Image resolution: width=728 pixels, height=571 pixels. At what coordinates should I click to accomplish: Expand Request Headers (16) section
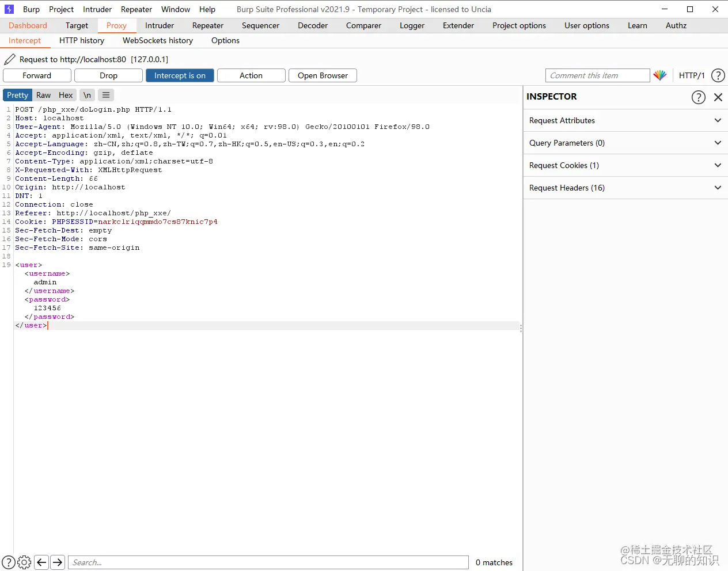(625, 188)
